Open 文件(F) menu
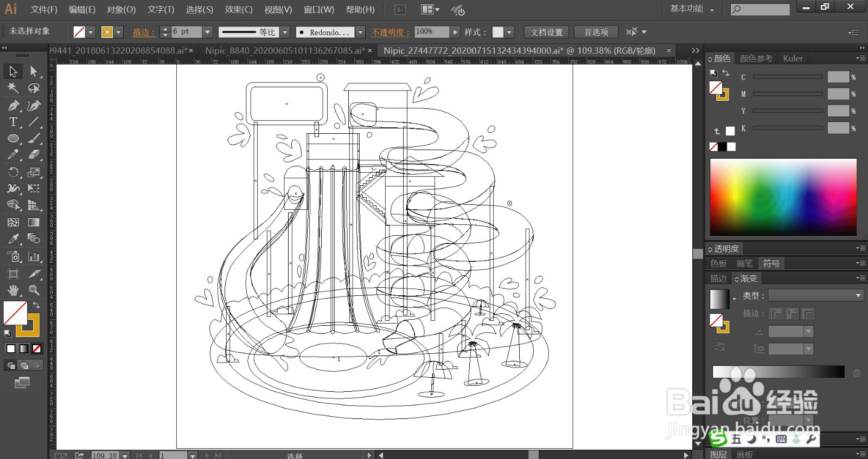 point(44,9)
